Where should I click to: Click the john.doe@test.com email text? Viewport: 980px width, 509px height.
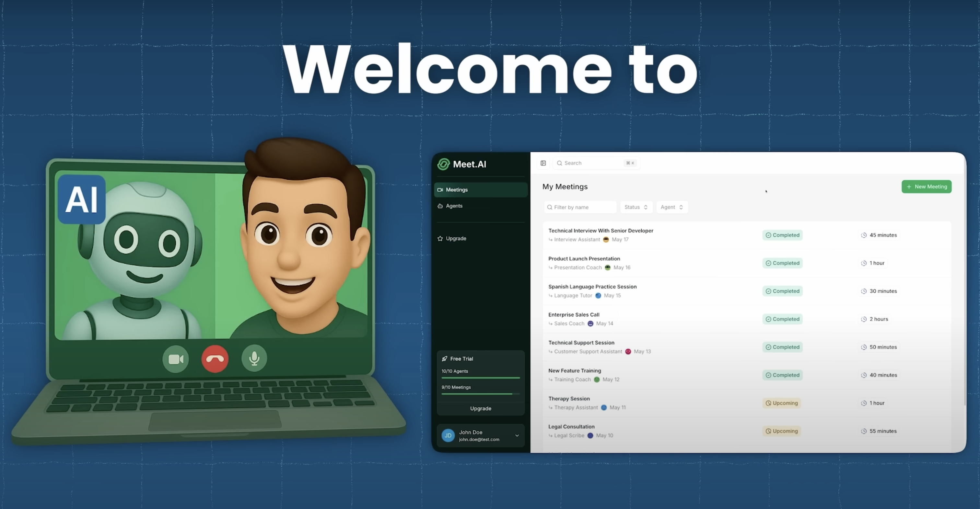[479, 439]
